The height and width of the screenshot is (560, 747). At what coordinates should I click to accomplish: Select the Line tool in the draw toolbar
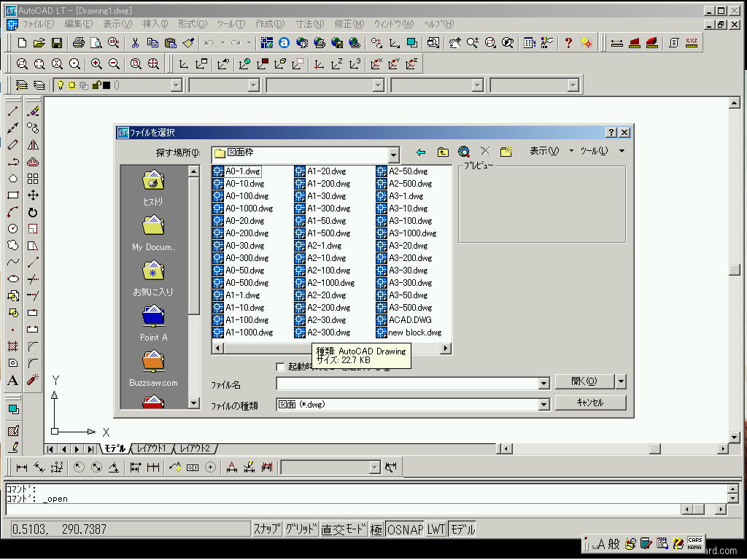click(13, 111)
